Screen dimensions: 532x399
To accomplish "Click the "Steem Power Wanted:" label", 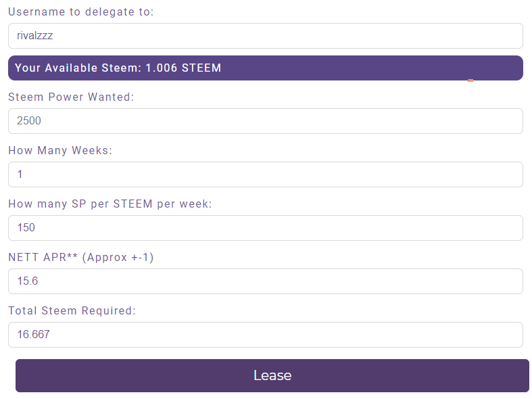I will click(71, 97).
